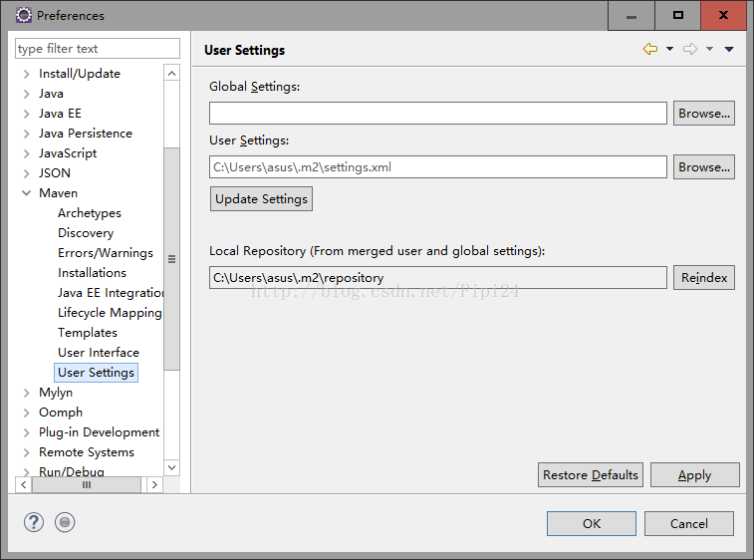Viewport: 754px width, 560px height.
Task: Click Restore Defaults button
Action: coord(591,475)
